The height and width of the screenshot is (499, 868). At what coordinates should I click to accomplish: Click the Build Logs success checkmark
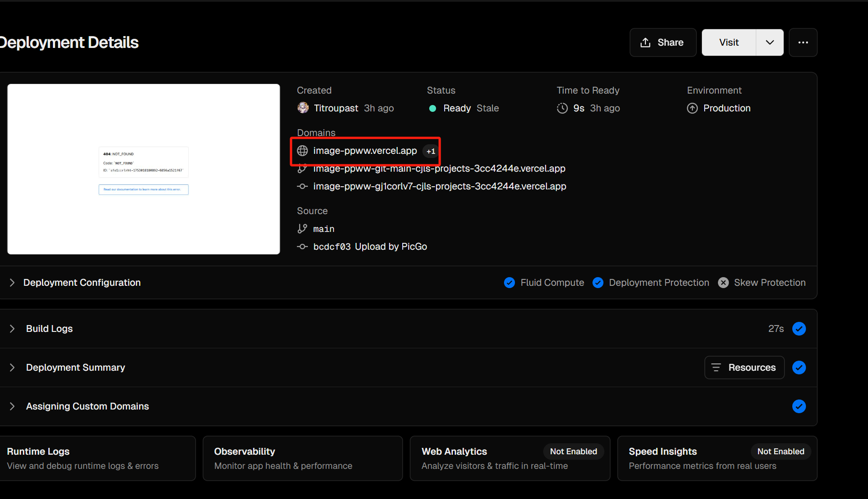[799, 329]
